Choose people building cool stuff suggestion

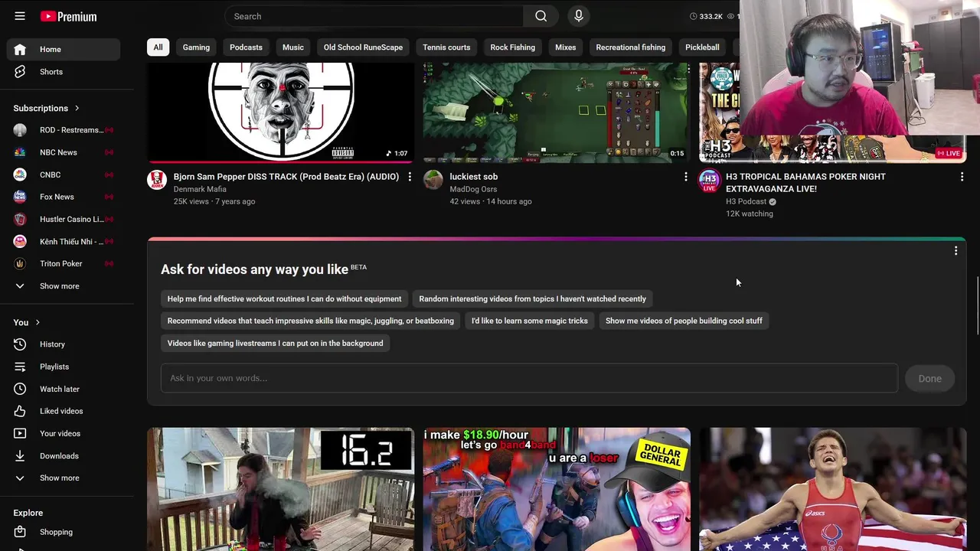(684, 321)
